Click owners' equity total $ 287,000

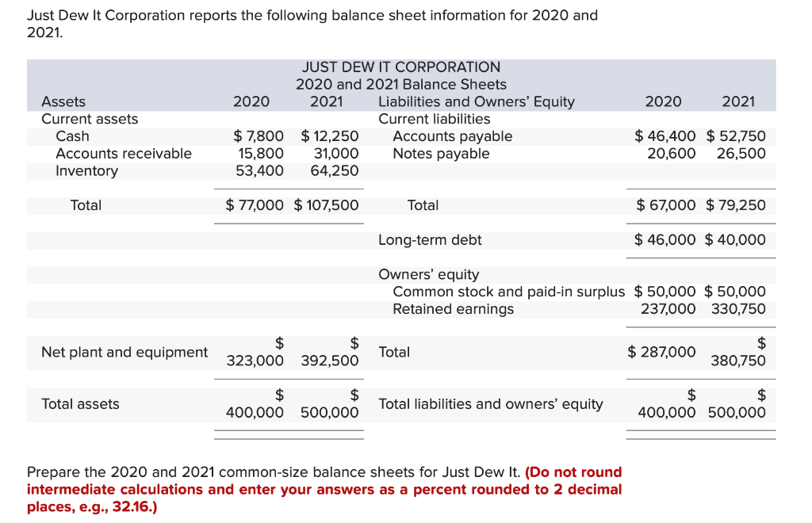[661, 352]
